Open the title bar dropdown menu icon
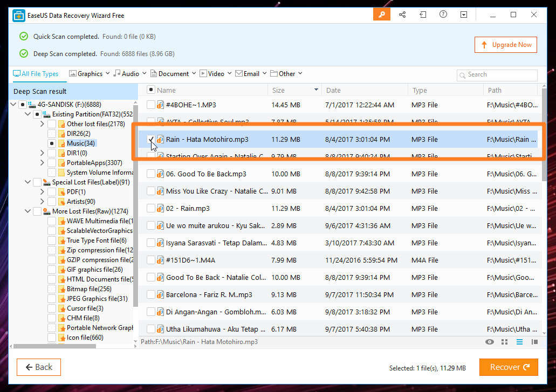This screenshot has height=392, width=556. click(463, 15)
